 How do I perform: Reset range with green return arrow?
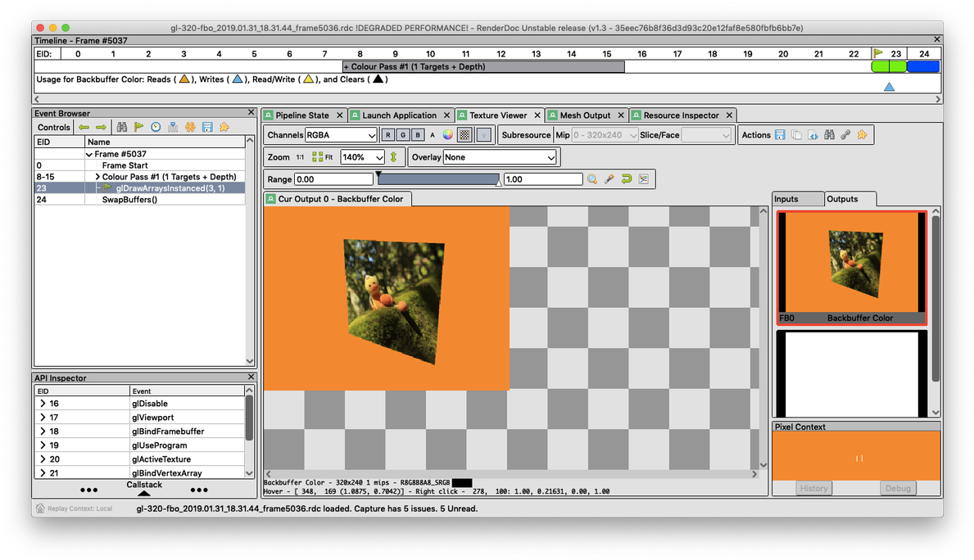pyautogui.click(x=626, y=179)
